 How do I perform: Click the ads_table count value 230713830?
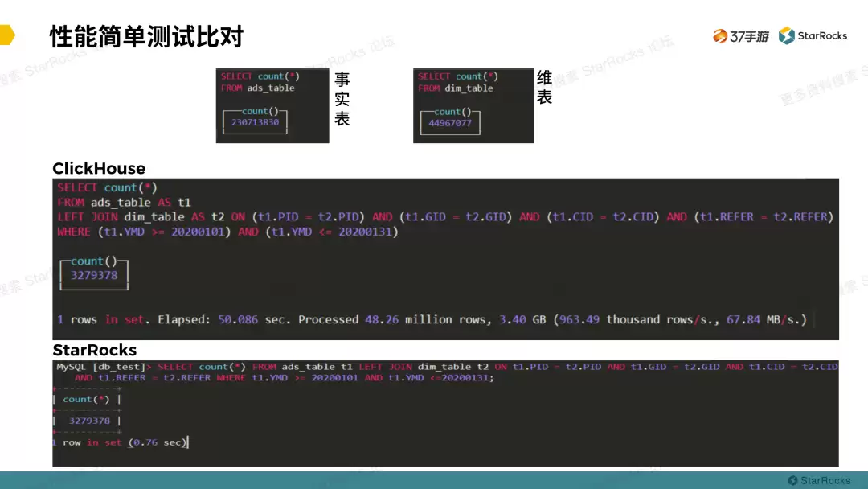[x=256, y=122]
